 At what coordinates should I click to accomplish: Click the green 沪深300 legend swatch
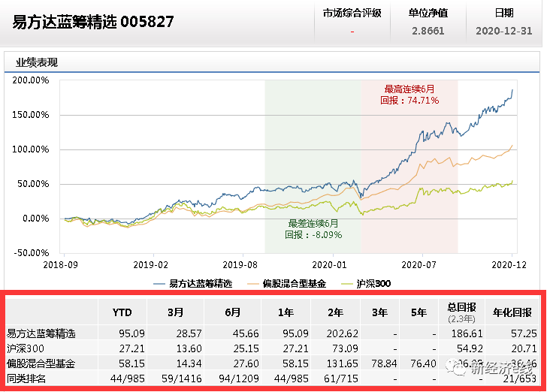click(347, 284)
